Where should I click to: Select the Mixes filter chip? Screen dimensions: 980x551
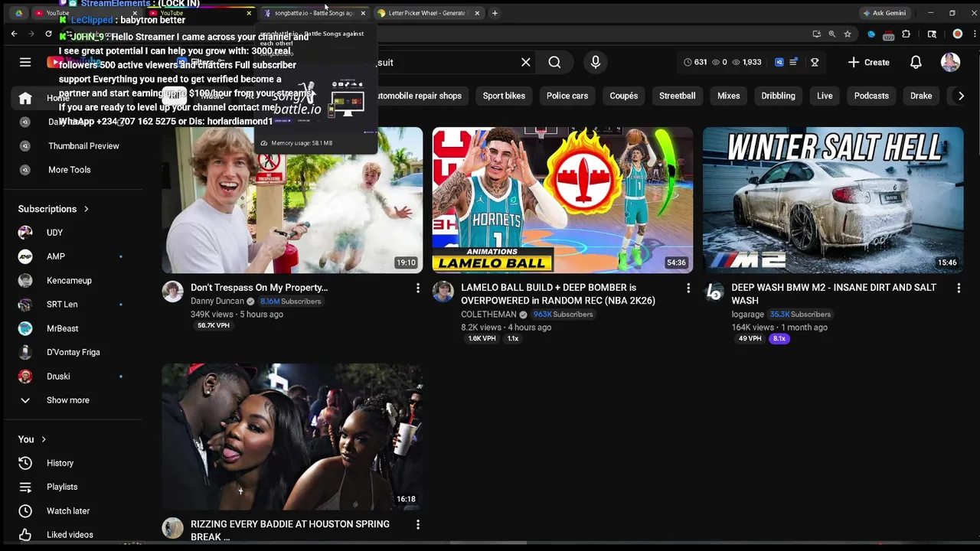coord(728,96)
